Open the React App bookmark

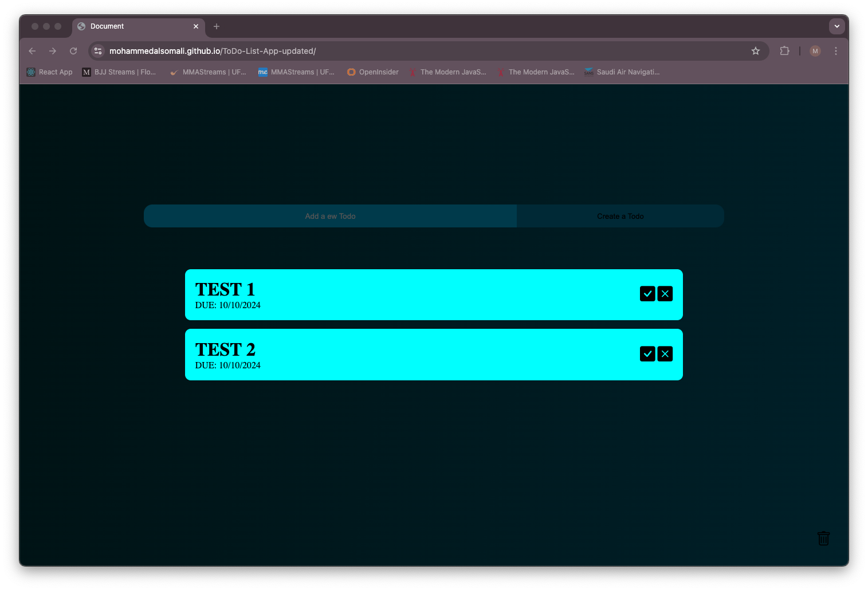[50, 72]
